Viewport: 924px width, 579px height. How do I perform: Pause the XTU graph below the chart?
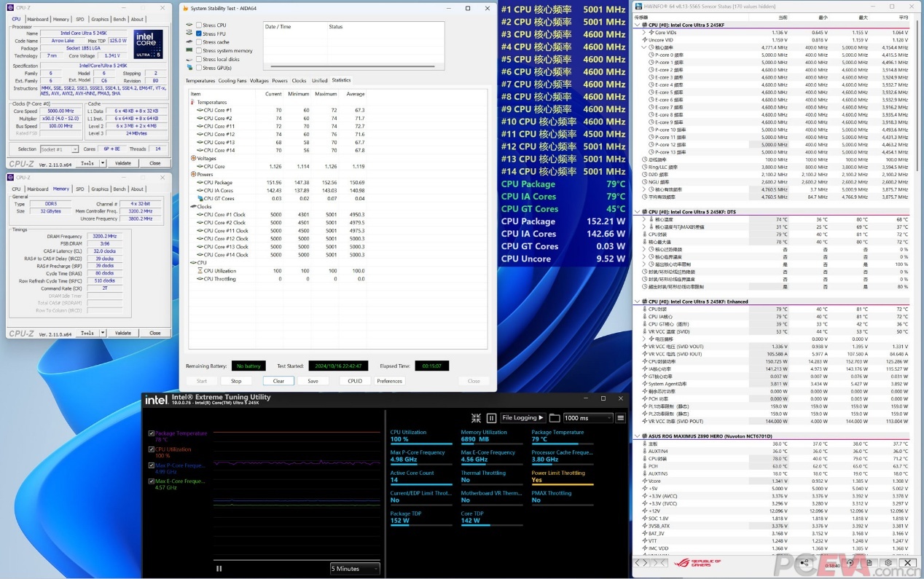(219, 569)
